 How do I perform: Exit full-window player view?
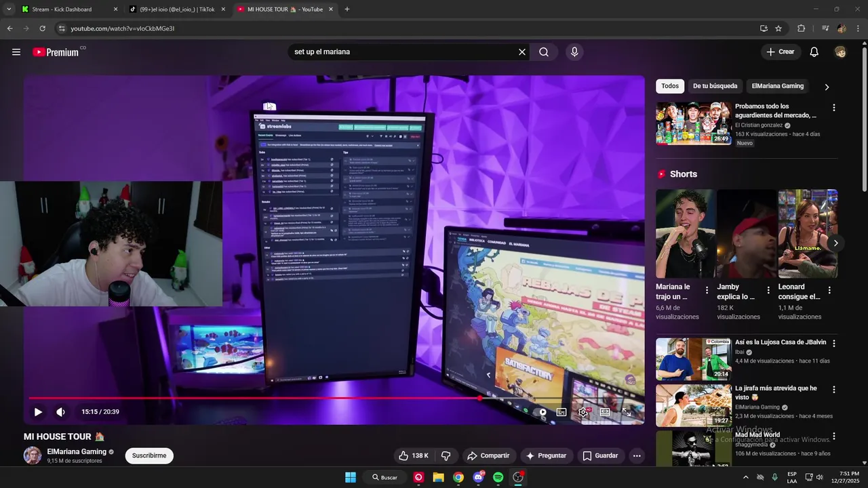[627, 411]
